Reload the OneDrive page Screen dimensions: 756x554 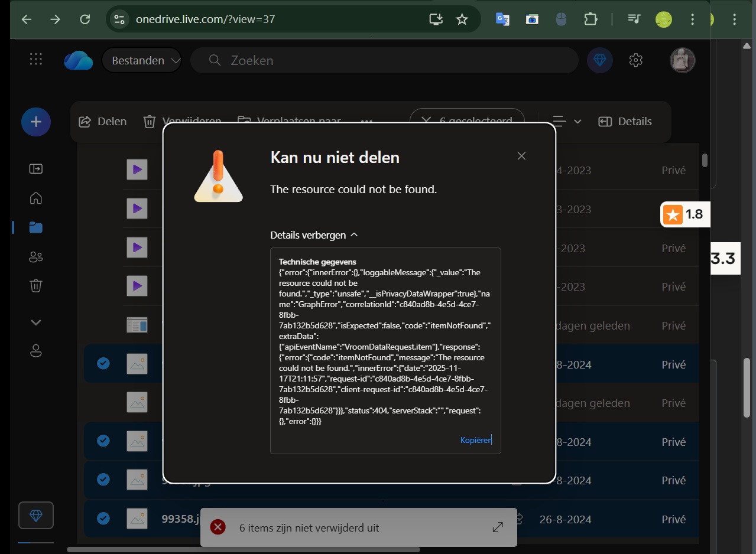[x=85, y=19]
